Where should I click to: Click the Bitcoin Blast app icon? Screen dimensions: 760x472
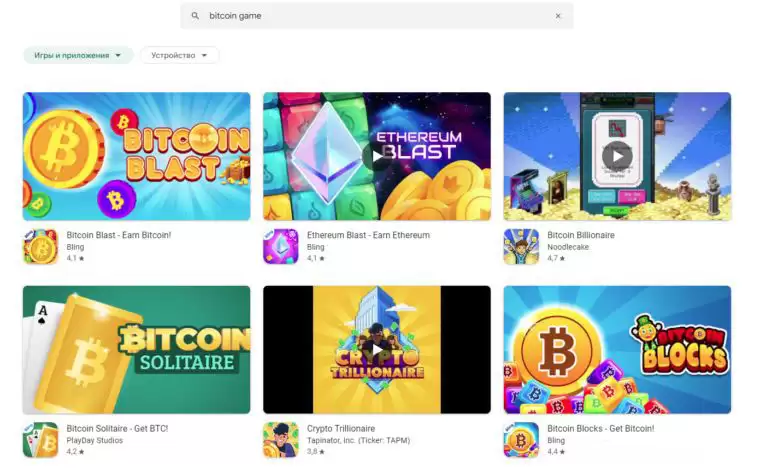coord(40,247)
